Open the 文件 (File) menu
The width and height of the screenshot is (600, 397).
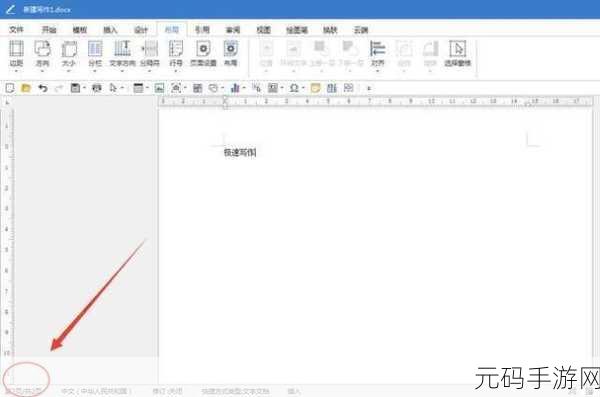(x=16, y=29)
